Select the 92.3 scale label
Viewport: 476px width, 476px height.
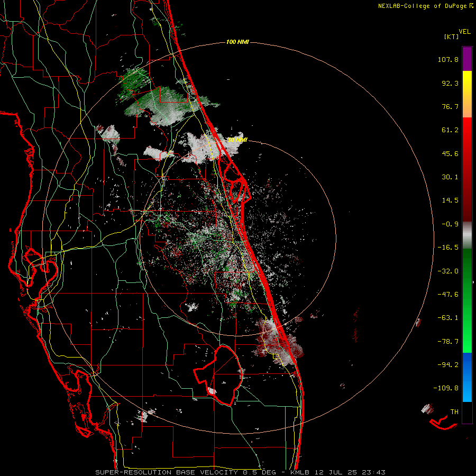(450, 83)
